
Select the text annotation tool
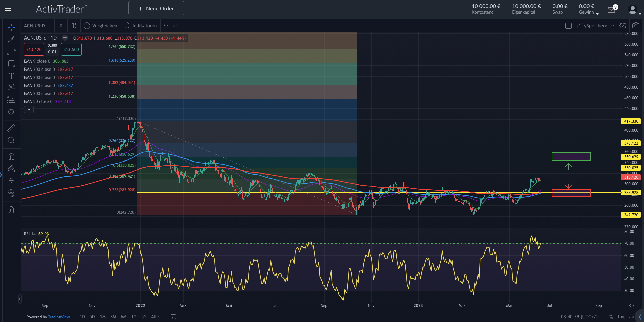click(11, 76)
